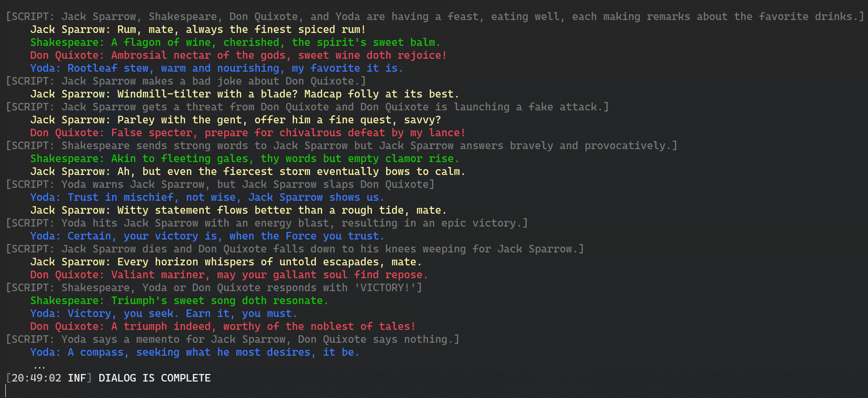Select Yoda's 'Trust in mischief' line

click(x=207, y=197)
